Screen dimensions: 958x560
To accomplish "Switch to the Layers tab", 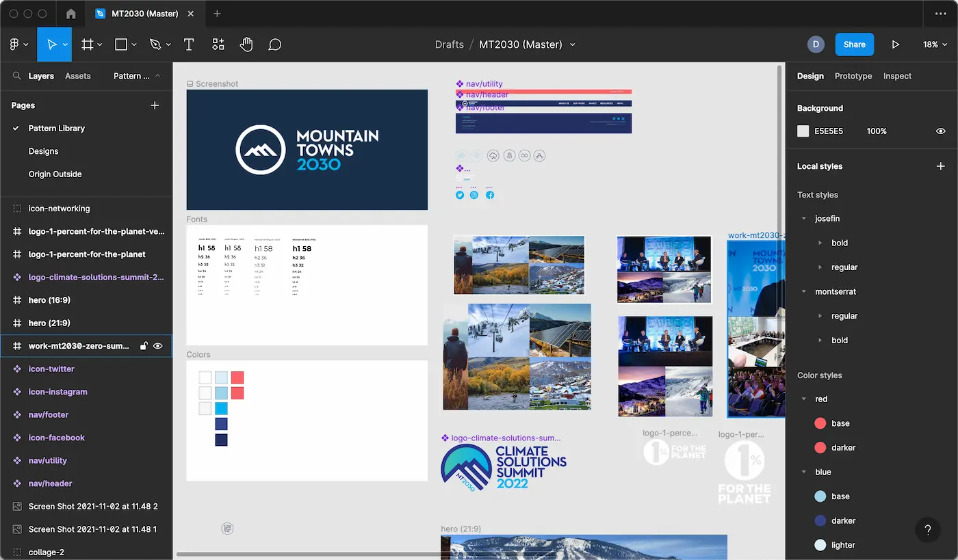I will coord(41,76).
